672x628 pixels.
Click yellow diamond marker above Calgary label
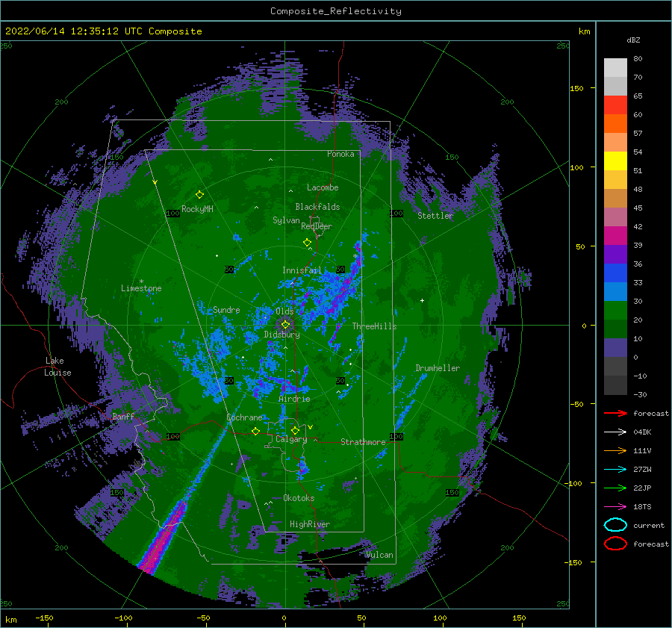coord(295,430)
